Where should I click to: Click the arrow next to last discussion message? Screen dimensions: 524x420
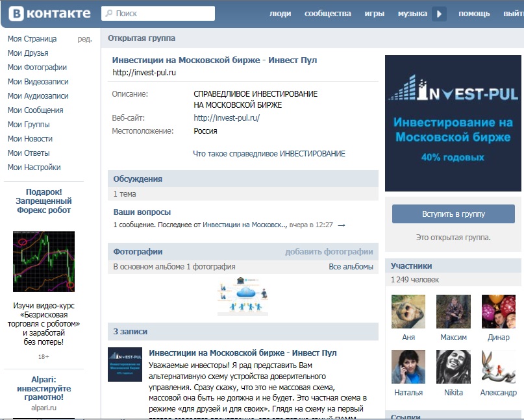click(x=342, y=225)
